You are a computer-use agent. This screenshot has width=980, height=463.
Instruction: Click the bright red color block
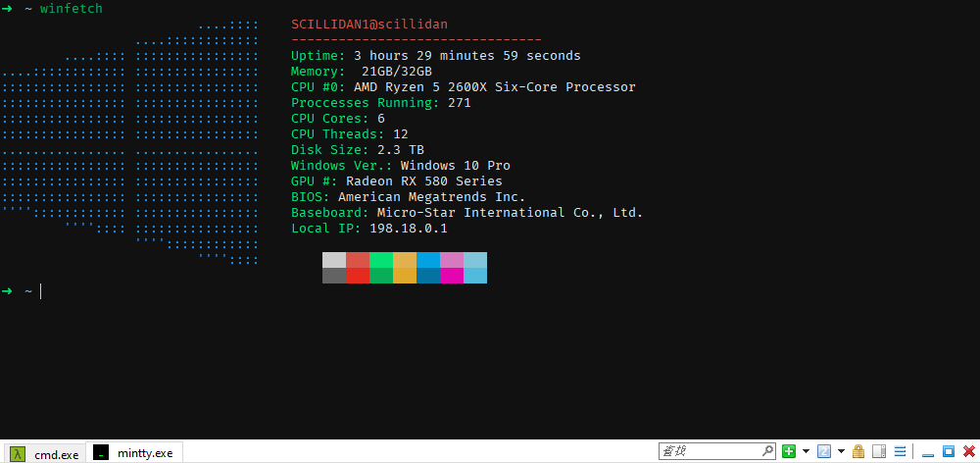(x=358, y=276)
